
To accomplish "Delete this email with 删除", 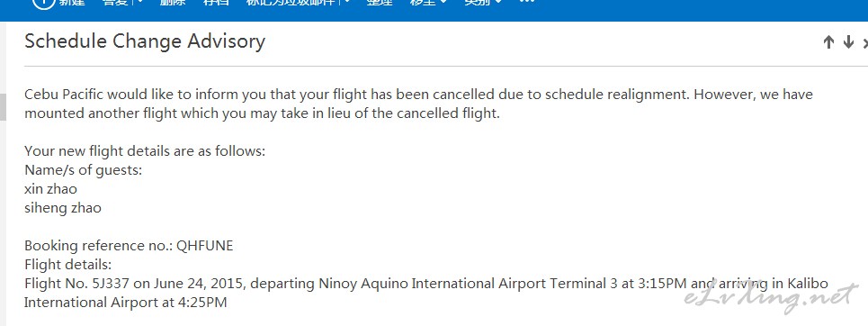I will point(174,2).
